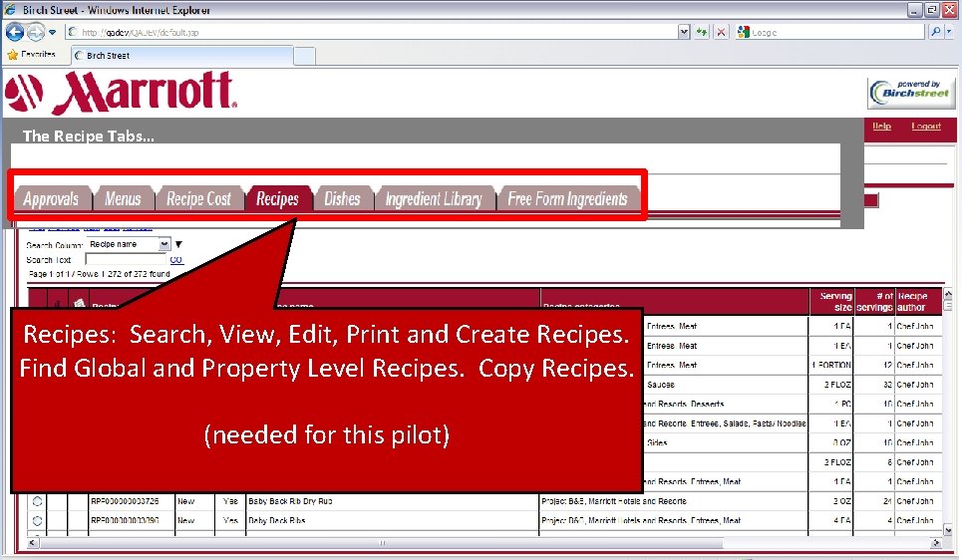Click the browser Back arrow button
This screenshot has width=962, height=560.
[x=15, y=32]
